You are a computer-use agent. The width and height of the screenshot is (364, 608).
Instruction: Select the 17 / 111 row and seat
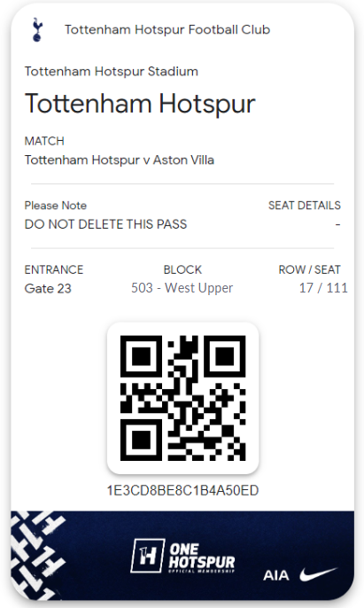tap(323, 288)
